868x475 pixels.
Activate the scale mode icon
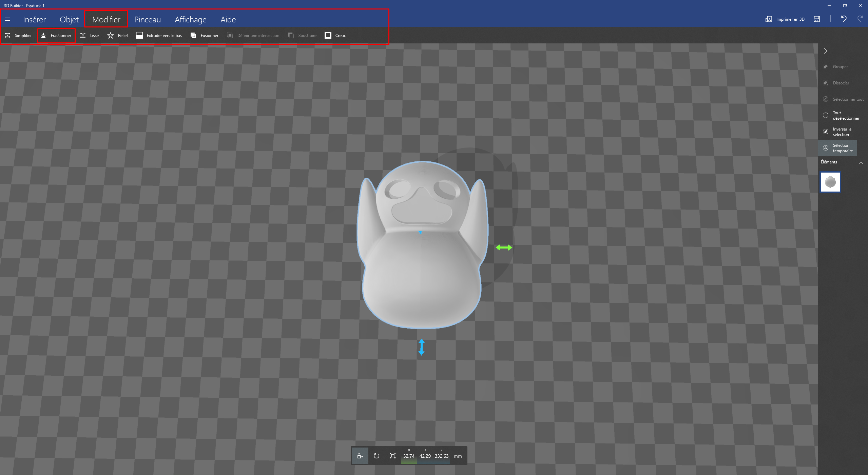pos(392,456)
